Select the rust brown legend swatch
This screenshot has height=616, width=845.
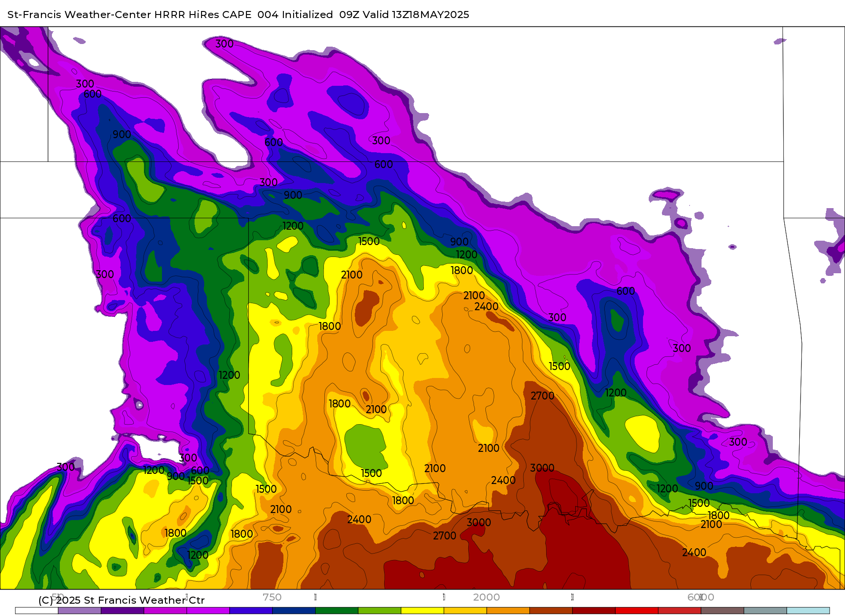pyautogui.click(x=551, y=611)
